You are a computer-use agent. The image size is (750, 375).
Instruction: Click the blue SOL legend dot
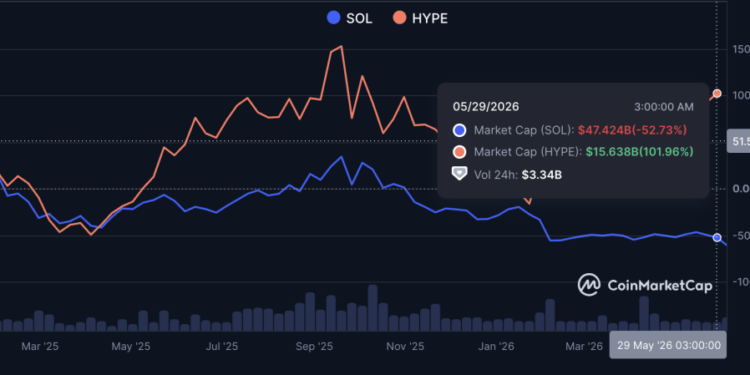coord(333,18)
